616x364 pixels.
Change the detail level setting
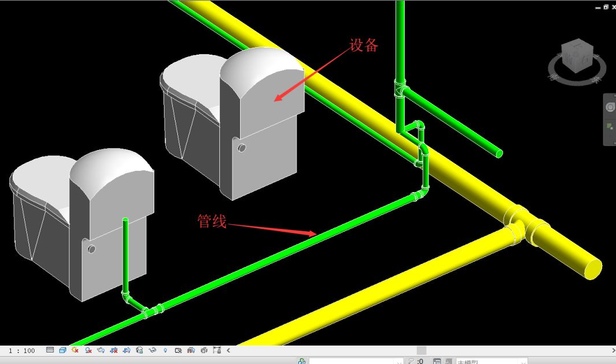coord(50,350)
